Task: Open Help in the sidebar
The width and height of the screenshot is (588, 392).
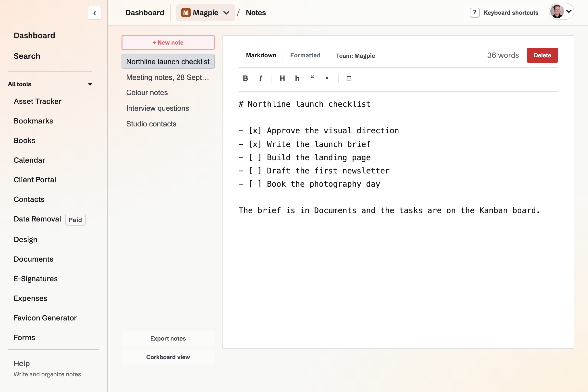Action: click(x=22, y=363)
